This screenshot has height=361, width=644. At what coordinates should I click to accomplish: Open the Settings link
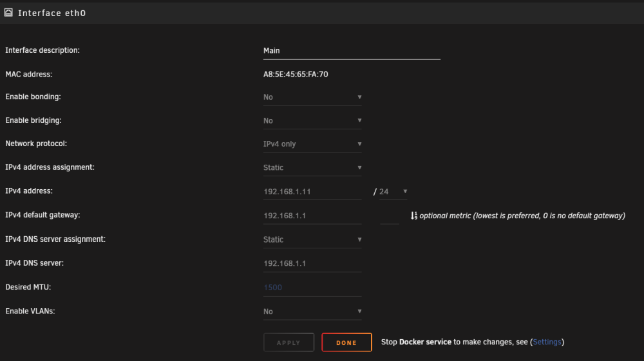547,342
